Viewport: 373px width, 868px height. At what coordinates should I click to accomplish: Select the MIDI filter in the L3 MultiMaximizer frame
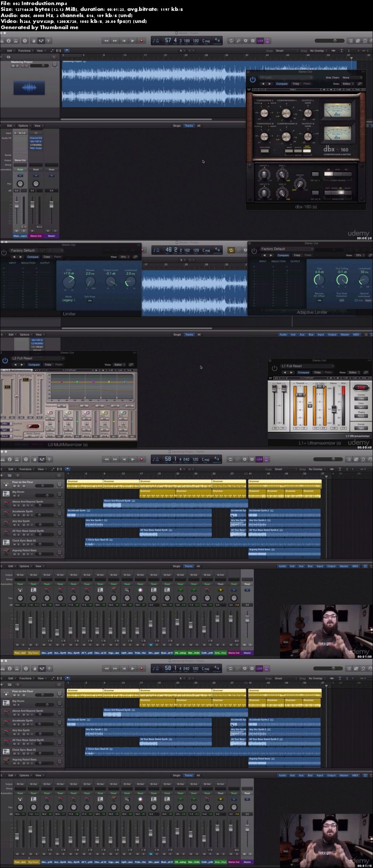coord(356,335)
